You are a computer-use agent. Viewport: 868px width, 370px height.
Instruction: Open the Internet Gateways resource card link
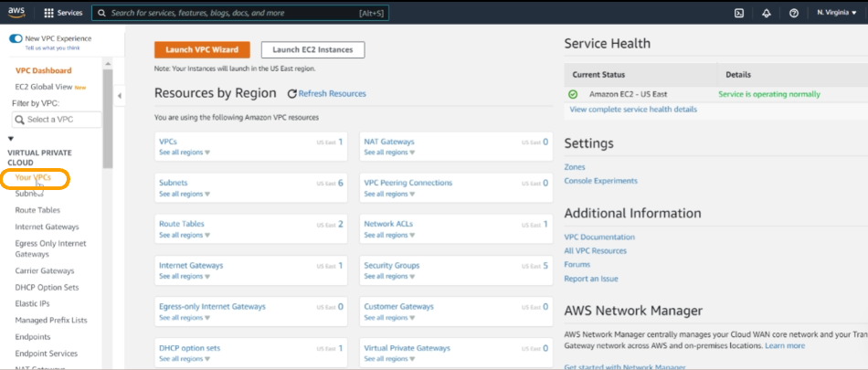[191, 265]
